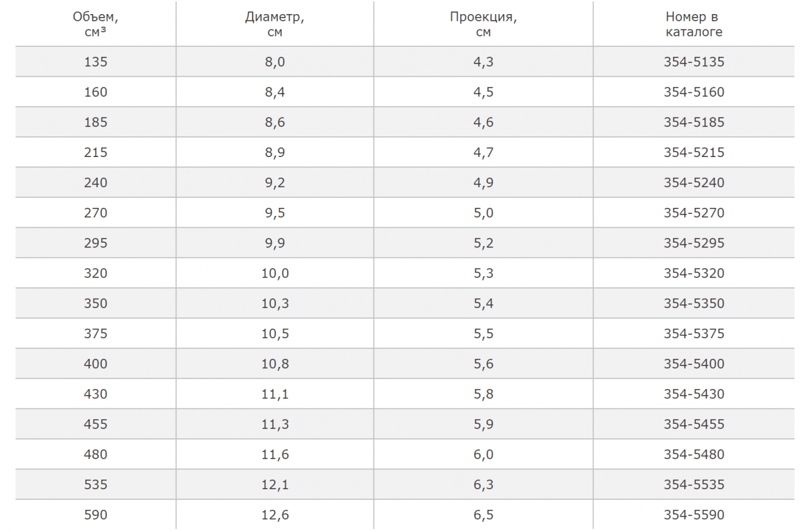Select catalog number 354-5375
The height and width of the screenshot is (532, 802).
[694, 334]
